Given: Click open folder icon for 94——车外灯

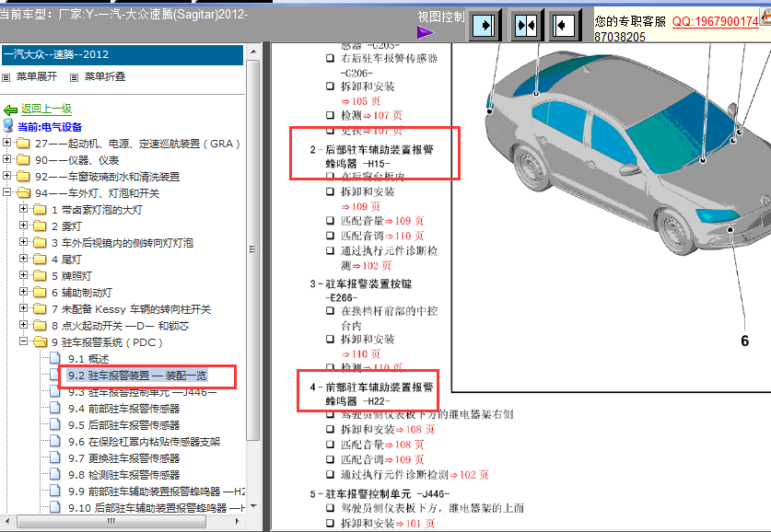Looking at the screenshot, I should coord(24,193).
